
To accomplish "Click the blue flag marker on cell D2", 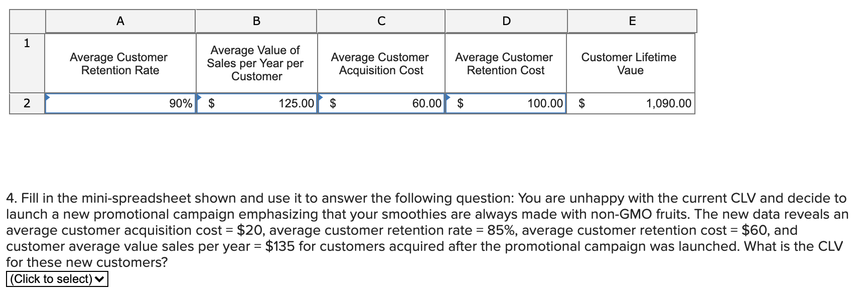I will (x=449, y=96).
